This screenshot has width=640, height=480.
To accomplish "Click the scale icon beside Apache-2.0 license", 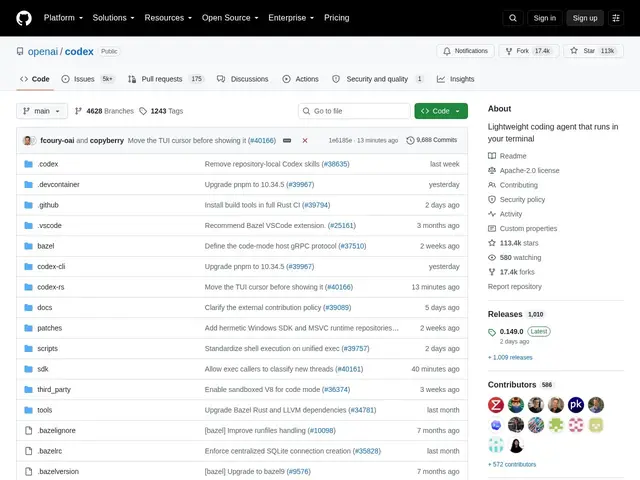I will [492, 170].
